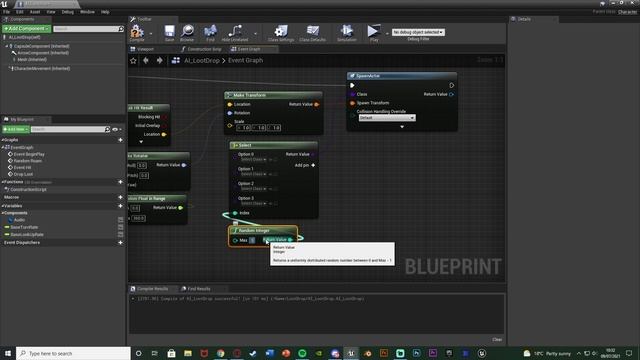Open Option 1 Select Class dropdown

(x=253, y=174)
